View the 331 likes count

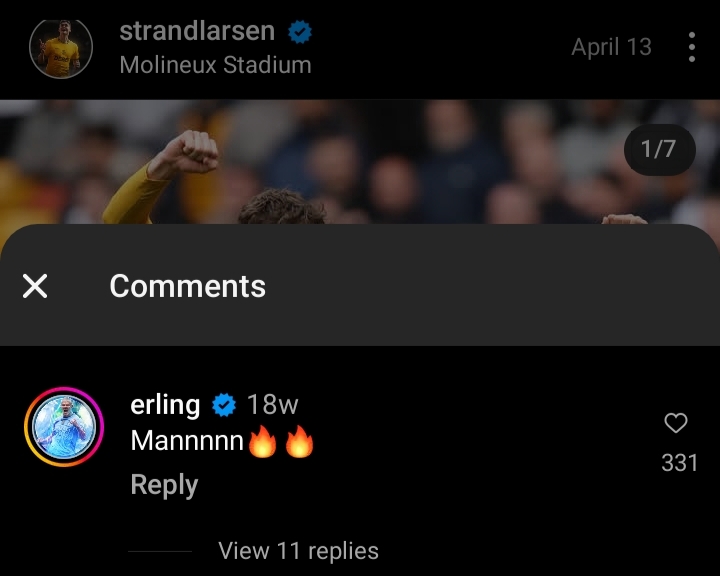pyautogui.click(x=680, y=463)
